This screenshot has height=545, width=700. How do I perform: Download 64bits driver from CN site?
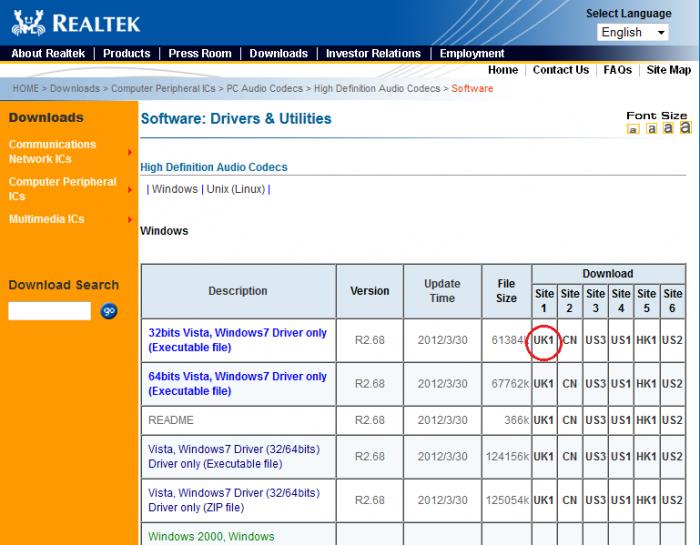[x=569, y=384]
